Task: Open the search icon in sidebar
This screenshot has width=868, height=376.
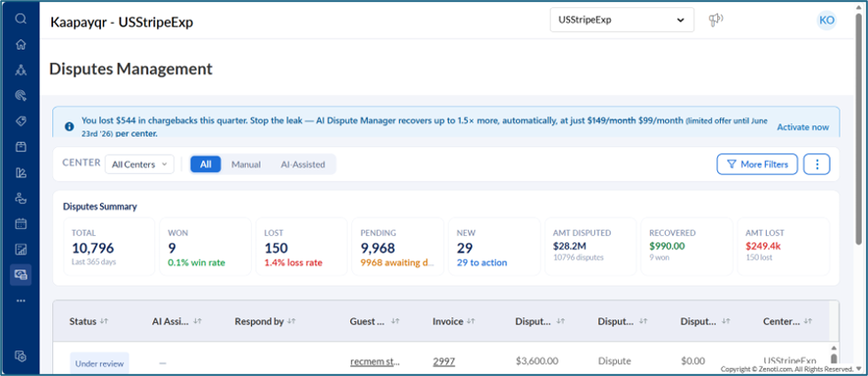Action: click(x=20, y=19)
